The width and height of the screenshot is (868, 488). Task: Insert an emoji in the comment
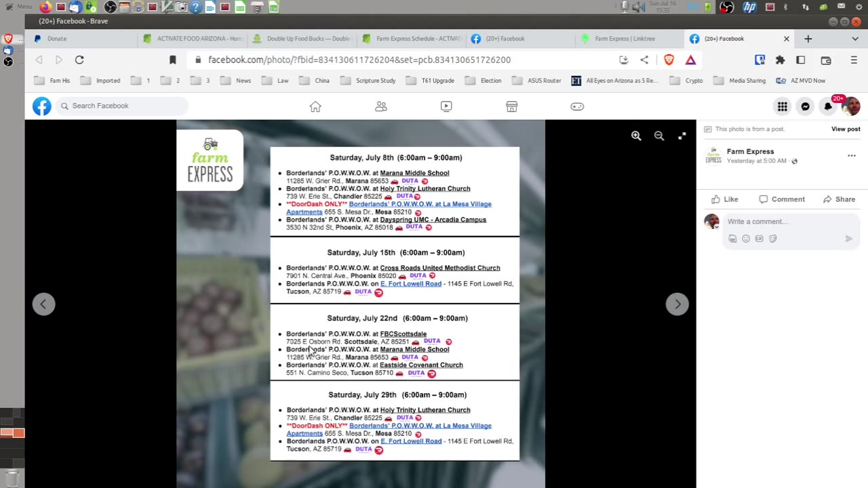(x=746, y=239)
